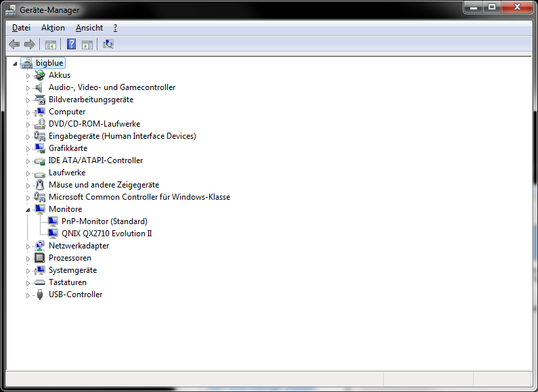Click the Bildverarbeitungsgeräte scanner icon
Viewport: 538px width, 392px height.
tap(40, 100)
